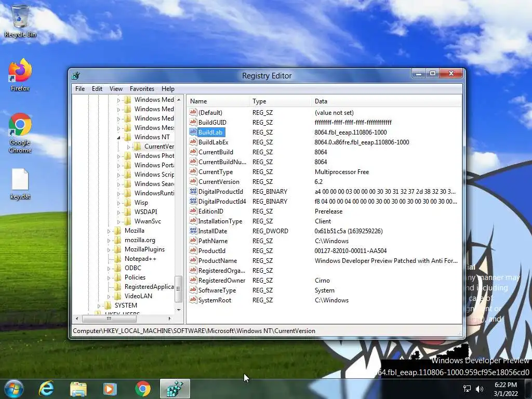Click the Registry Editor title bar icon
The width and height of the screenshot is (532, 399).
pos(76,75)
